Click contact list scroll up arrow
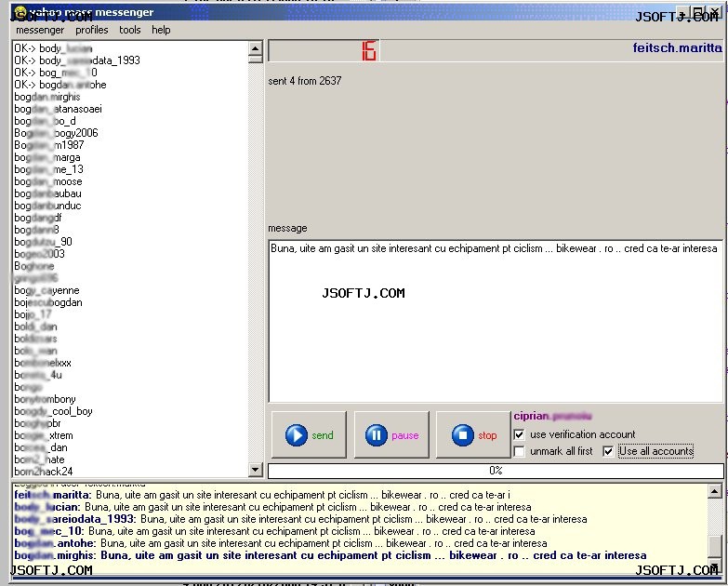The image size is (728, 586). (256, 47)
